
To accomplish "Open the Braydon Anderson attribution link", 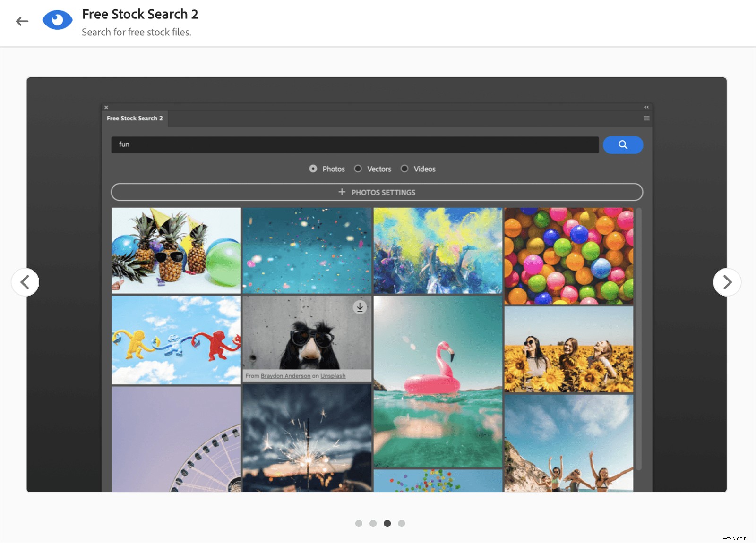I will [x=286, y=376].
